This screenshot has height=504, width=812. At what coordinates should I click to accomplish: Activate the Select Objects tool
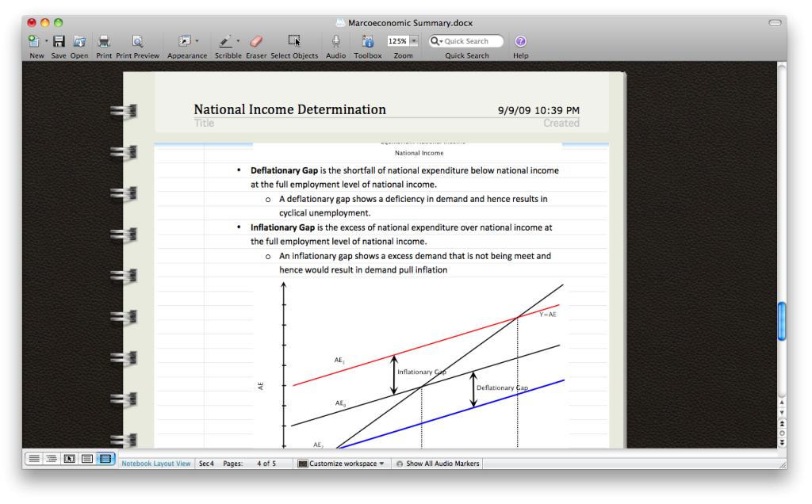pos(294,41)
